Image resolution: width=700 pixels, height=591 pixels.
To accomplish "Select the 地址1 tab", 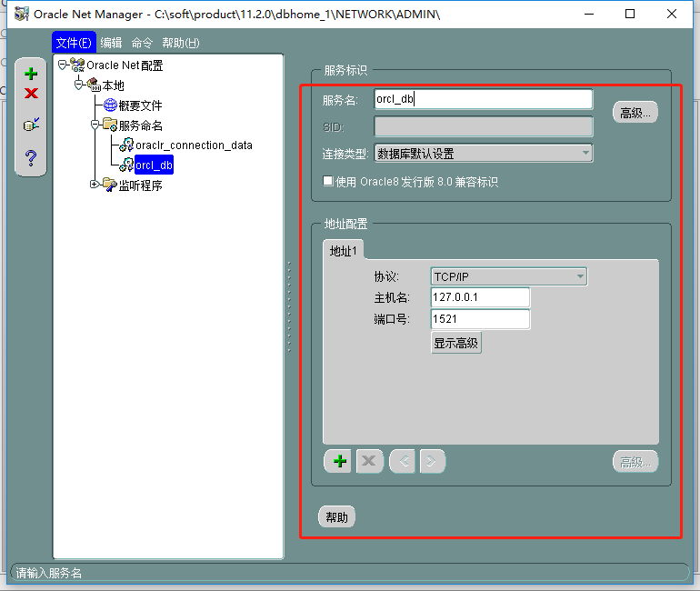I will point(343,251).
